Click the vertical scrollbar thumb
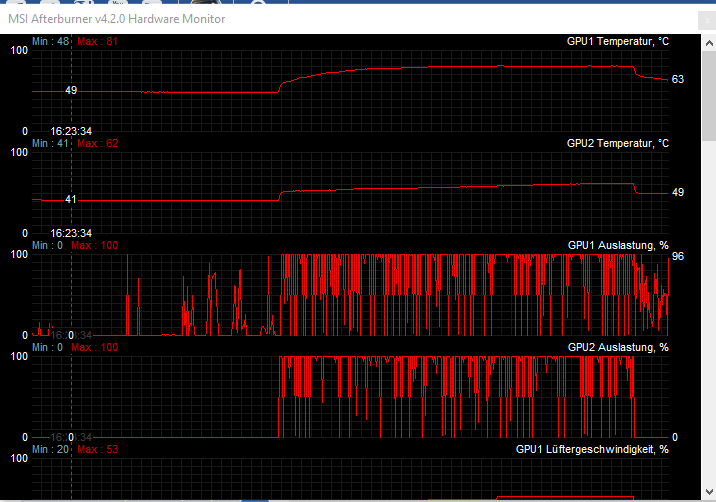 [x=709, y=97]
